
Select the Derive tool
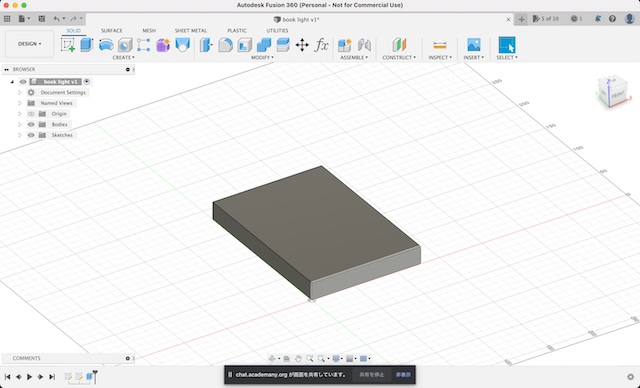coord(182,45)
